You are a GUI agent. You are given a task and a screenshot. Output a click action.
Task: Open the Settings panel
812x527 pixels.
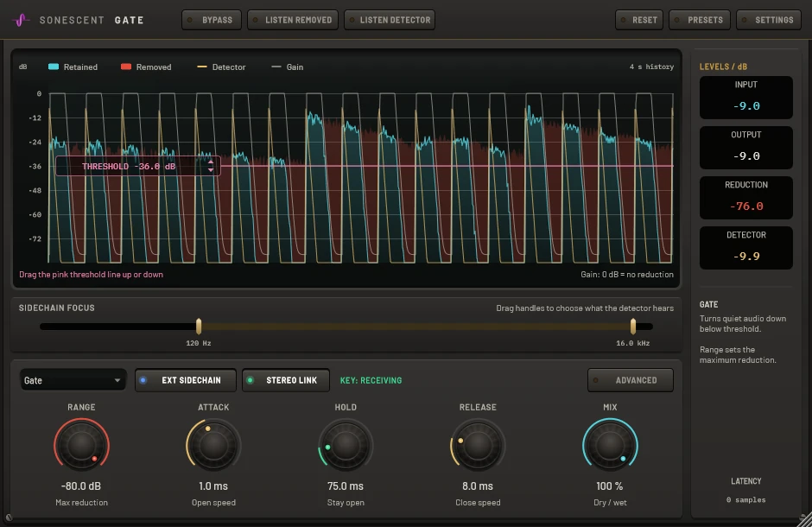[769, 20]
